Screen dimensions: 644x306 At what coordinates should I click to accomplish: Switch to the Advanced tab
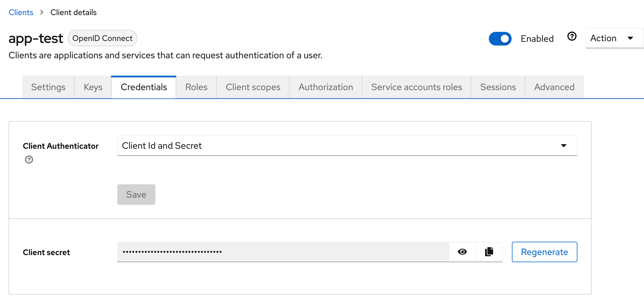coord(554,87)
